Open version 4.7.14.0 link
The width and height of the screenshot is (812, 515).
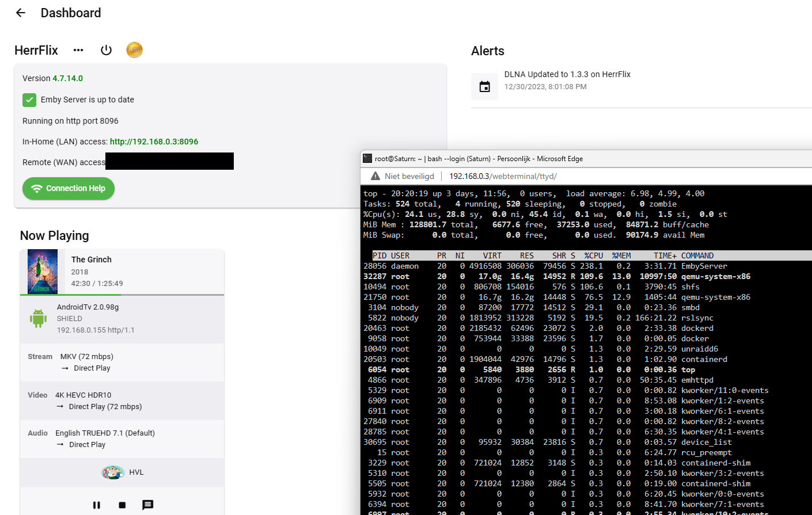(x=67, y=78)
